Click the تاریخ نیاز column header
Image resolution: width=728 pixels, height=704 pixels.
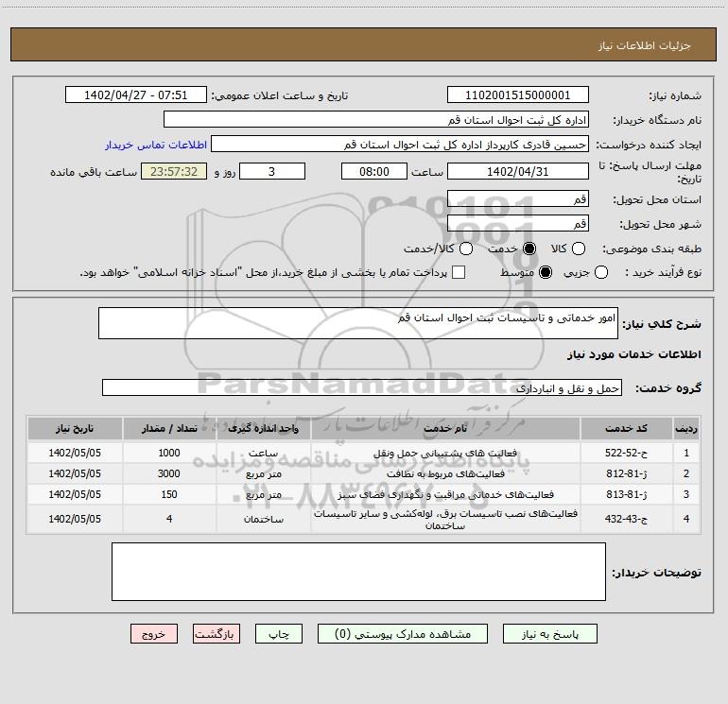coord(75,428)
